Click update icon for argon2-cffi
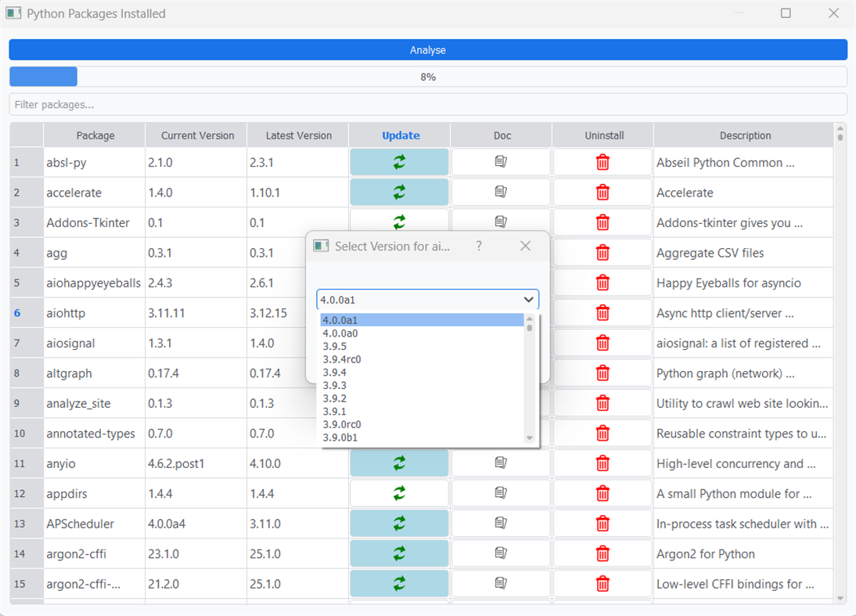 click(x=399, y=553)
